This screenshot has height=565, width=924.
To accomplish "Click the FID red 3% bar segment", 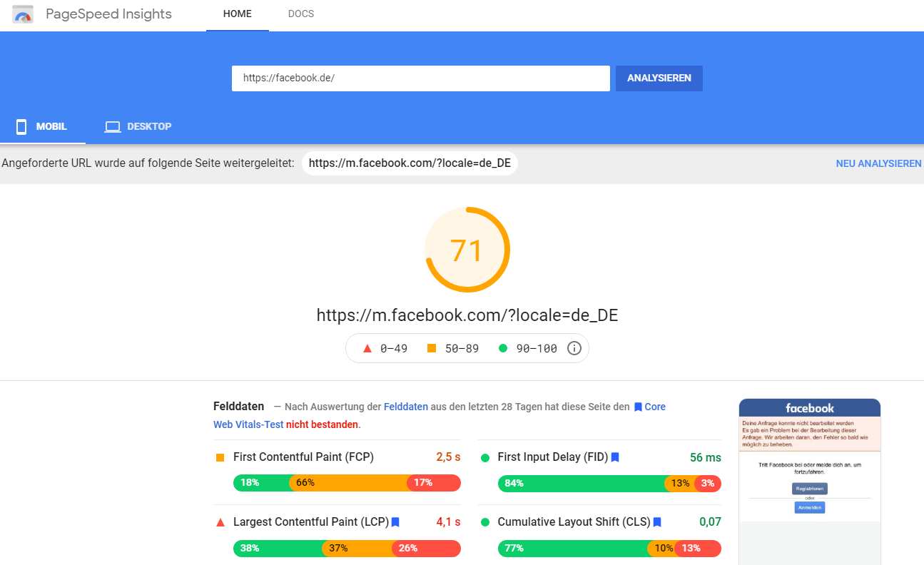I will pos(708,484).
